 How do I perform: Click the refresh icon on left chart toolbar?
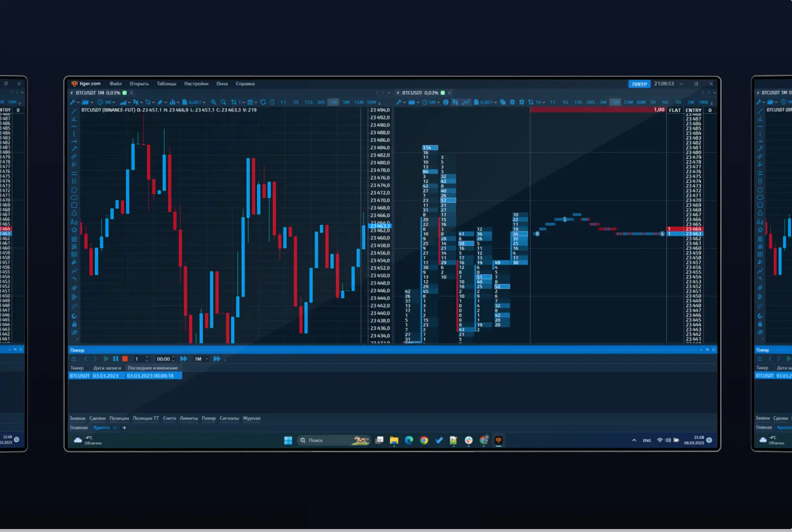[x=263, y=102]
